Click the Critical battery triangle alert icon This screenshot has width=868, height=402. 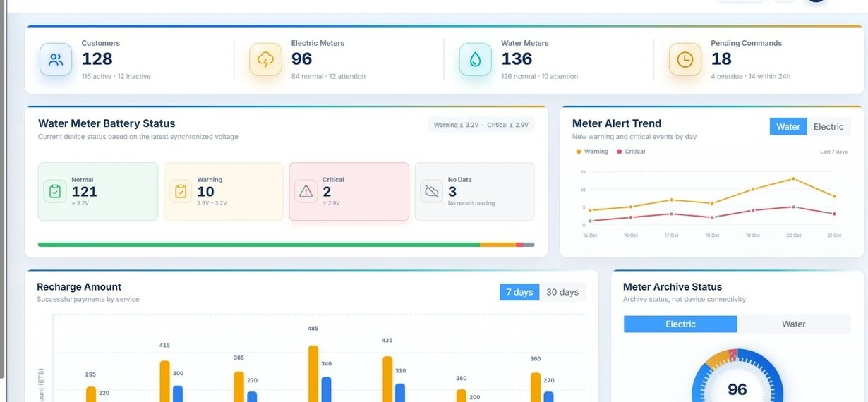tap(306, 191)
